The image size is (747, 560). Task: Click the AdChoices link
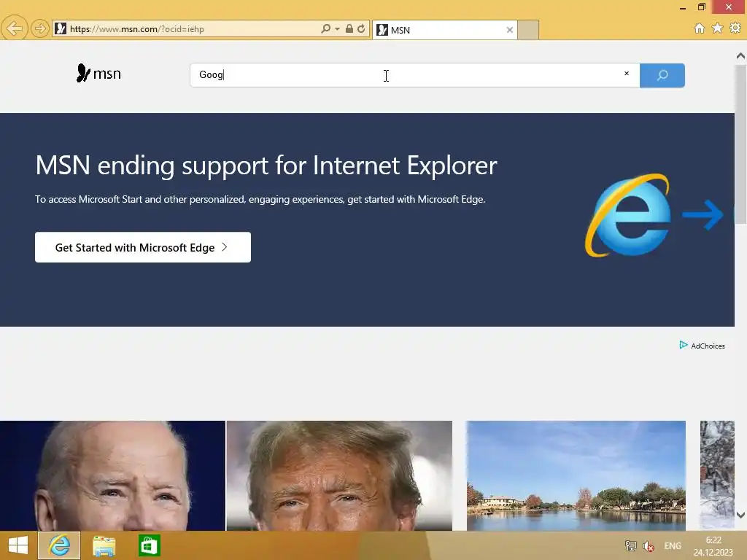[x=702, y=346]
